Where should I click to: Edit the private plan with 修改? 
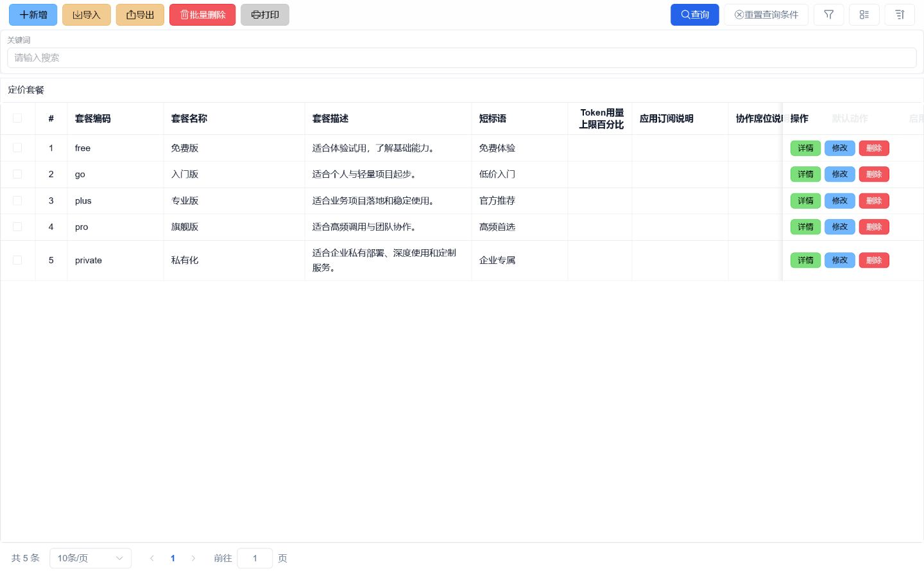840,260
